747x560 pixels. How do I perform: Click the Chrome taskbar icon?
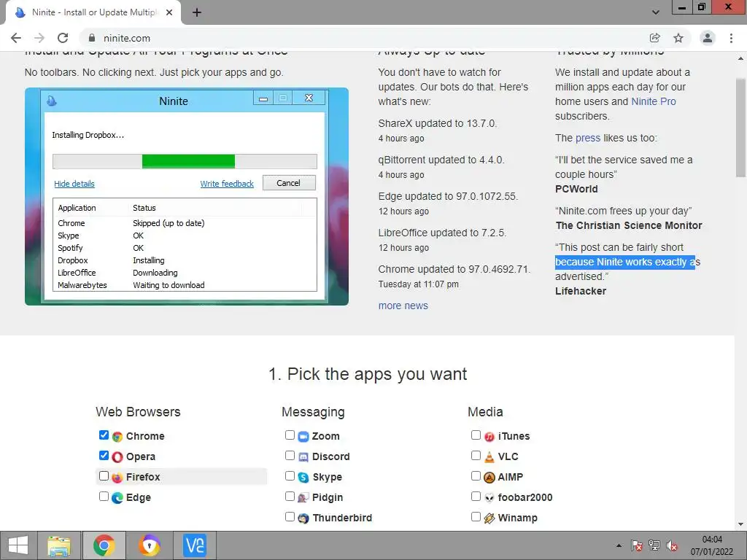pyautogui.click(x=104, y=545)
